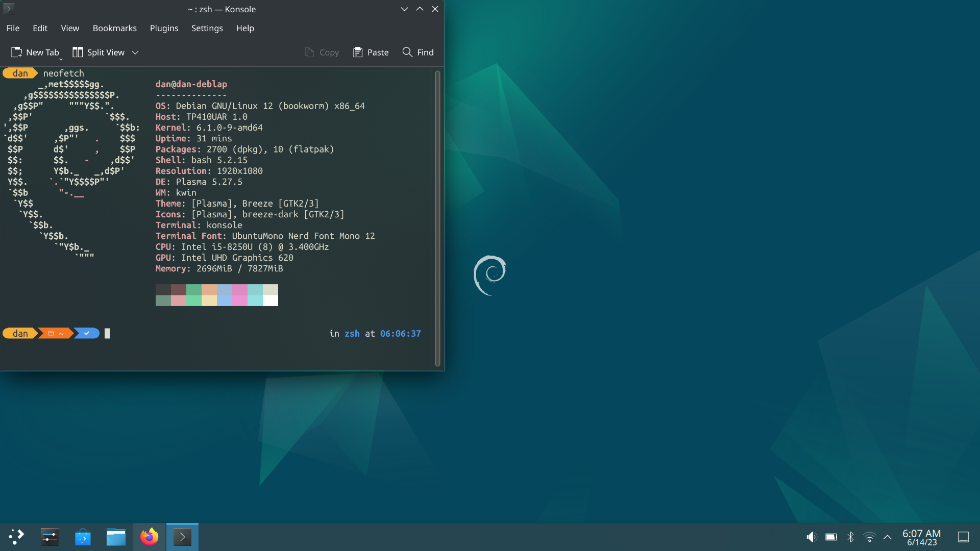Click the Konsole window icon in title bar

pos(9,9)
